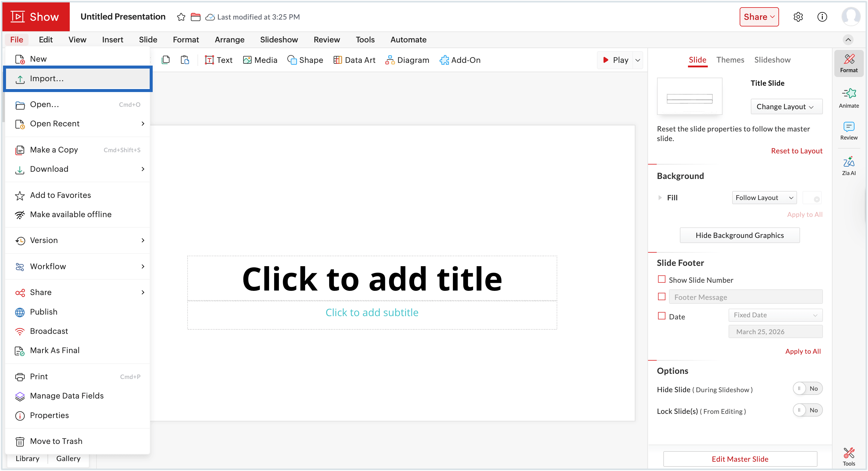Open the Change Layout dropdown

click(x=786, y=106)
